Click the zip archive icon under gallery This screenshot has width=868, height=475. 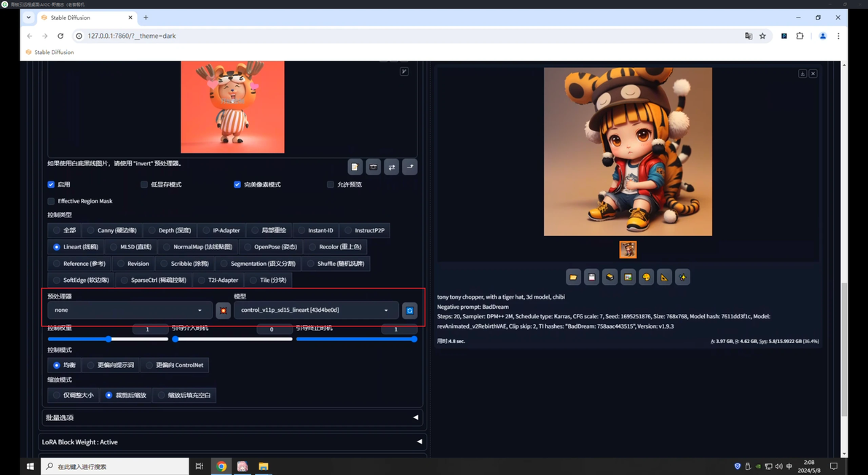[609, 277]
